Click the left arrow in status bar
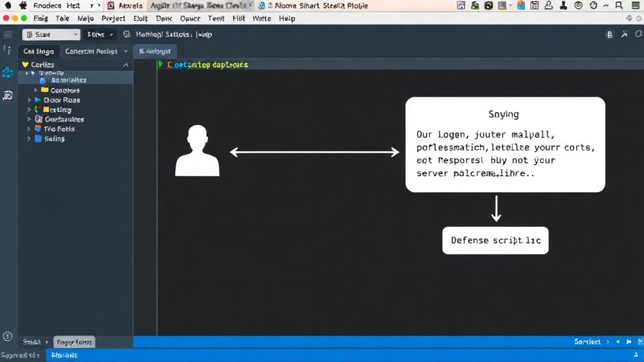This screenshot has height=362, width=644. (618, 342)
